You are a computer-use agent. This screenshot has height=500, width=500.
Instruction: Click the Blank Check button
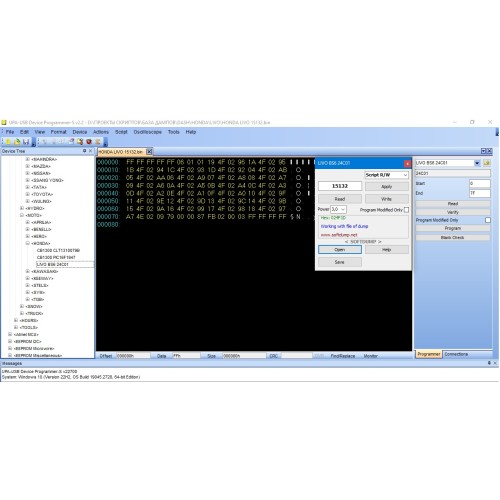453,237
